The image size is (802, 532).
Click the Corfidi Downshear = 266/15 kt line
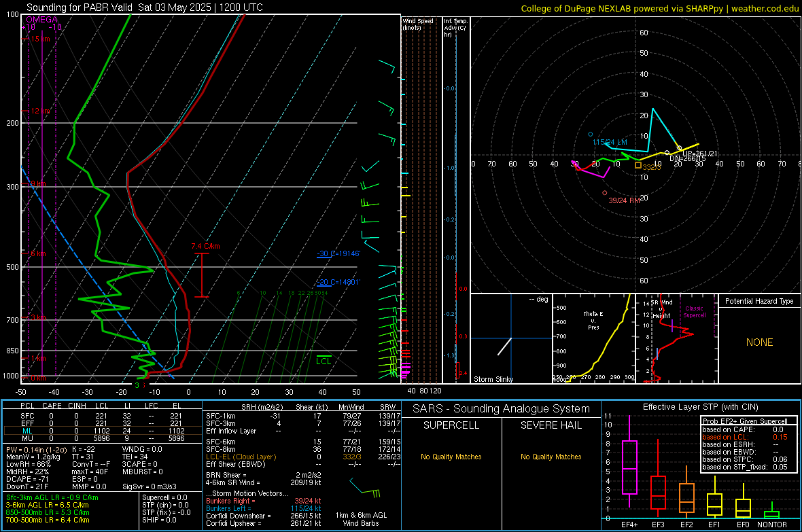[264, 516]
